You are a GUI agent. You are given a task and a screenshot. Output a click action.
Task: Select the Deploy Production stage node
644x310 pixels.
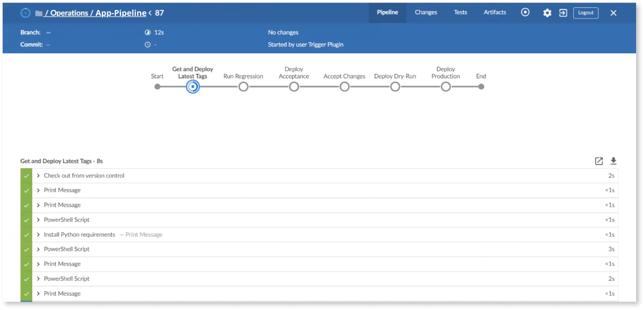tap(446, 87)
